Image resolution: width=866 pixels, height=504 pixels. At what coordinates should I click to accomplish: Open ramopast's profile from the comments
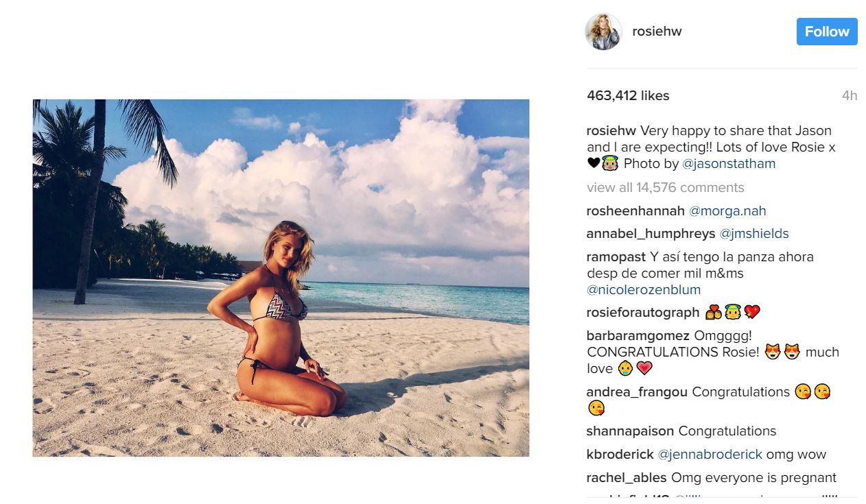click(616, 257)
